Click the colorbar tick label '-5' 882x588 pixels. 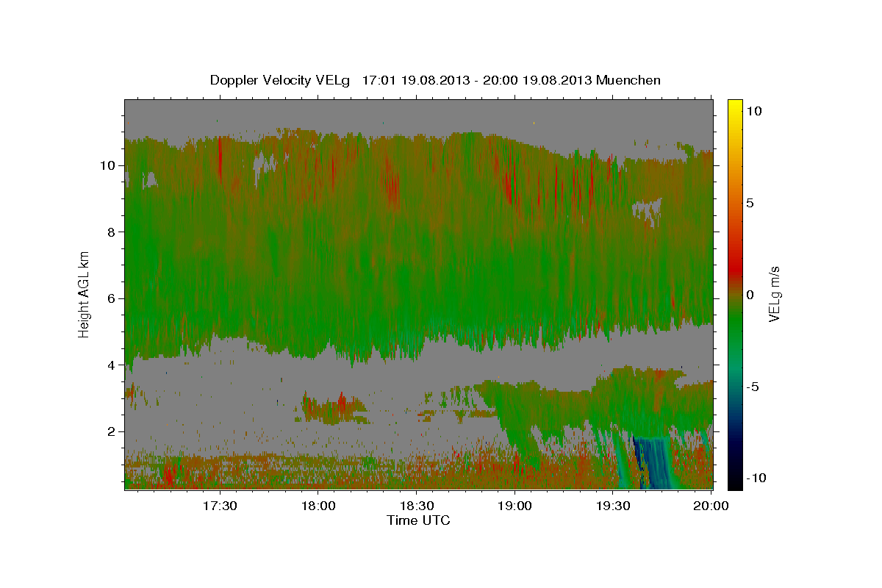pos(752,387)
